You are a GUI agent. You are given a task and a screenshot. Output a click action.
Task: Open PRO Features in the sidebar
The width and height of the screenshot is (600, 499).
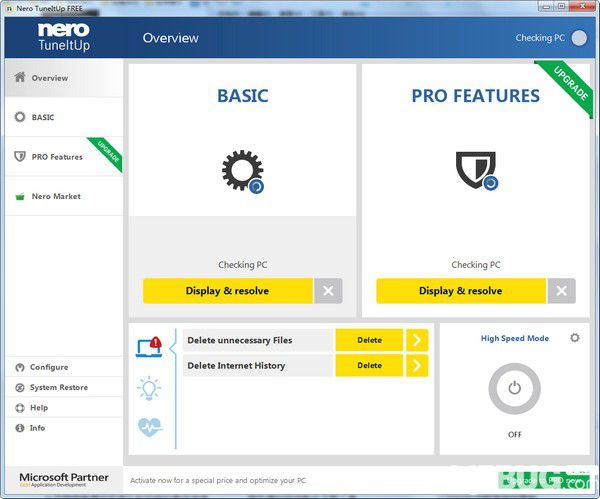click(64, 157)
